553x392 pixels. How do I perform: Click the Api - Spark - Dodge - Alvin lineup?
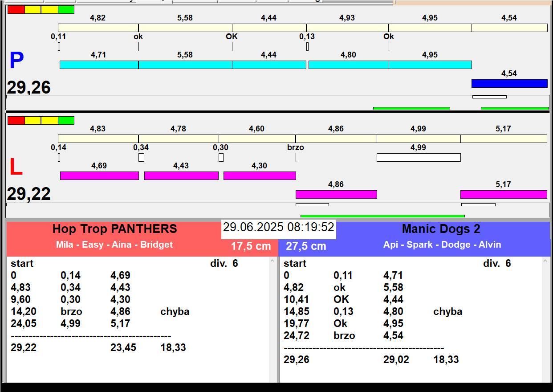(442, 245)
